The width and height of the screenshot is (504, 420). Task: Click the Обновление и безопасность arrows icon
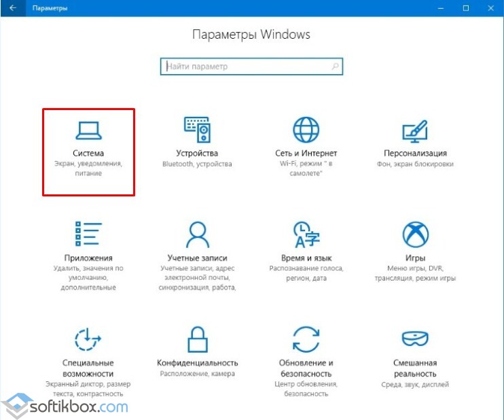306,338
